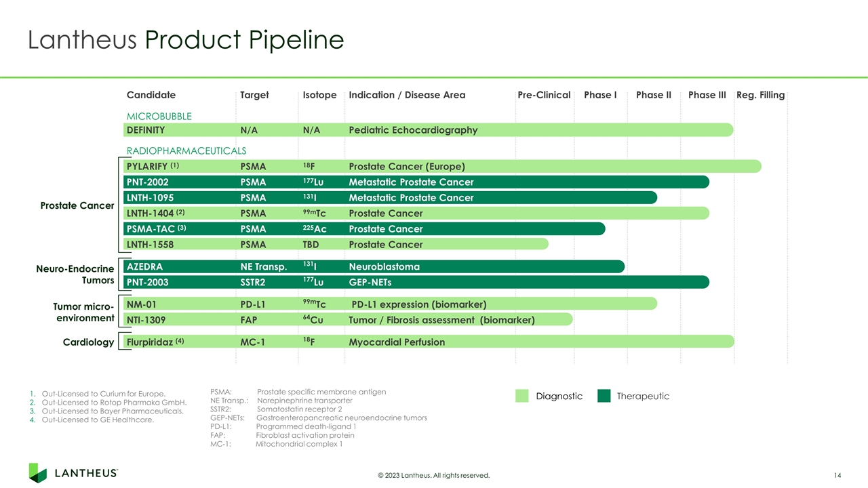This screenshot has height=488, width=868.
Task: Select the "Flurpiridaz" candidate name
Action: click(151, 342)
